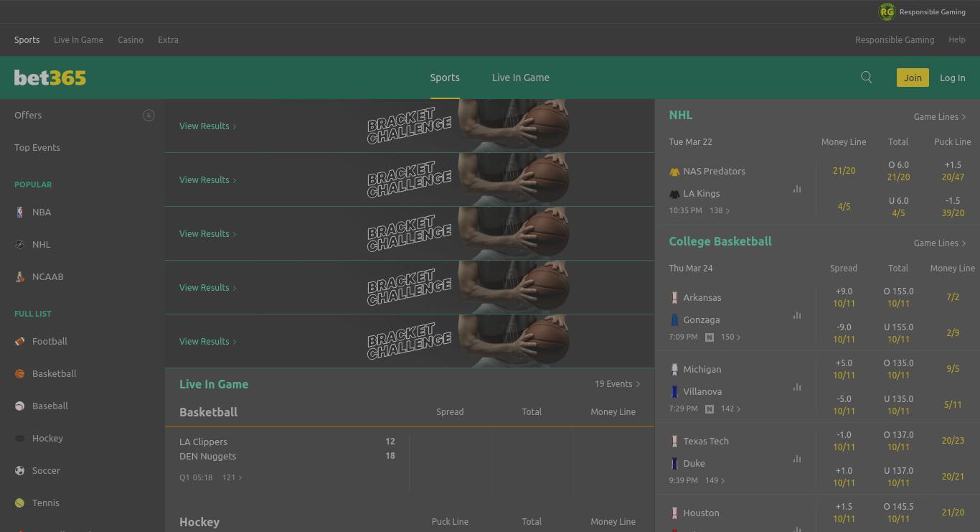Open Live In Game in top utility bar
The image size is (980, 532).
click(78, 40)
